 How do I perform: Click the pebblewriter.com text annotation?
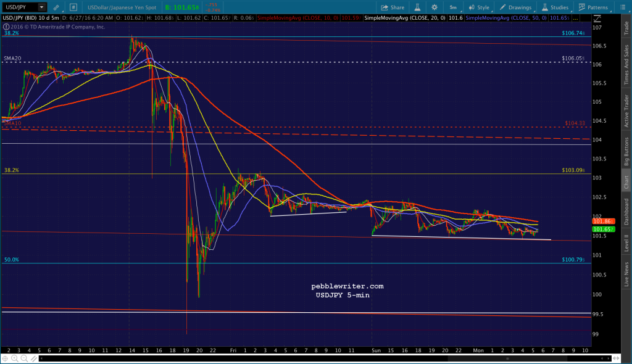(x=347, y=286)
